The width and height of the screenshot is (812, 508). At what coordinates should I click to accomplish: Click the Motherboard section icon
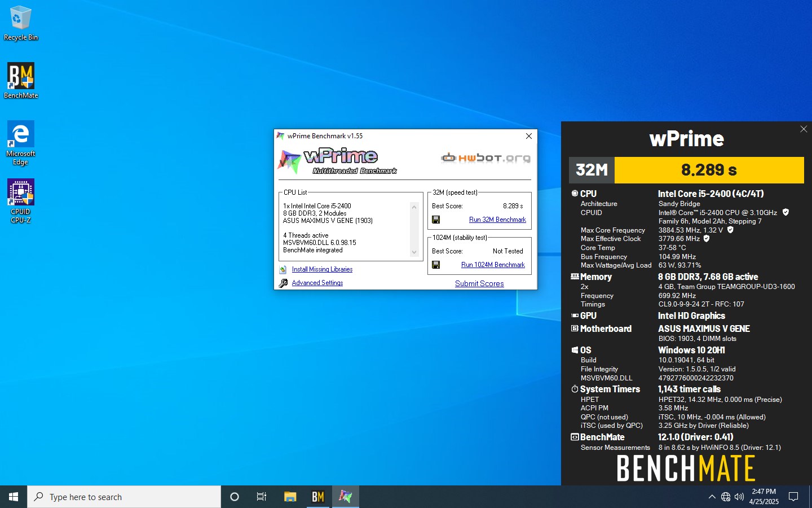[x=575, y=329]
